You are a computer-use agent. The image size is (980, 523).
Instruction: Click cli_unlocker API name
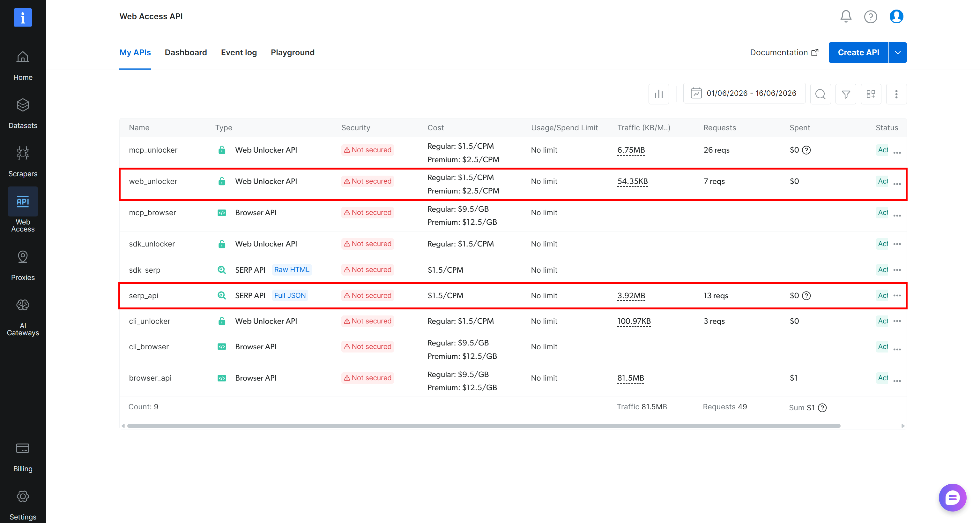[x=150, y=321]
